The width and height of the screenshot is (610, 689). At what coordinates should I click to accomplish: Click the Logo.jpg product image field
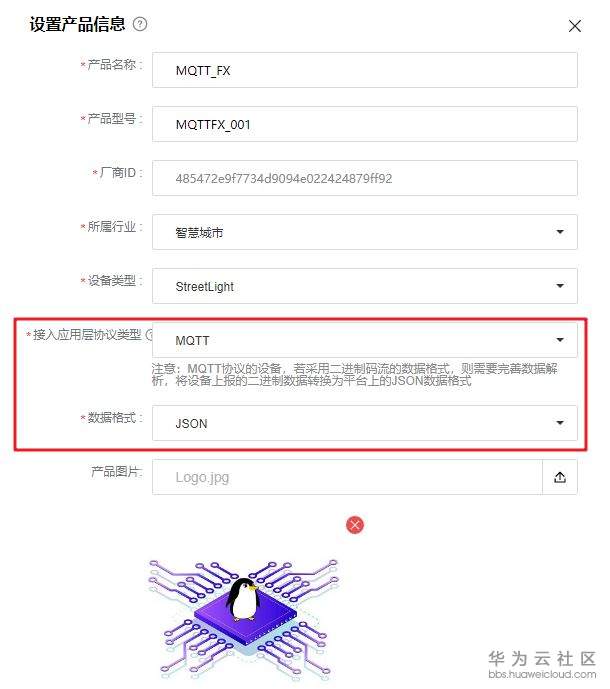coord(347,477)
